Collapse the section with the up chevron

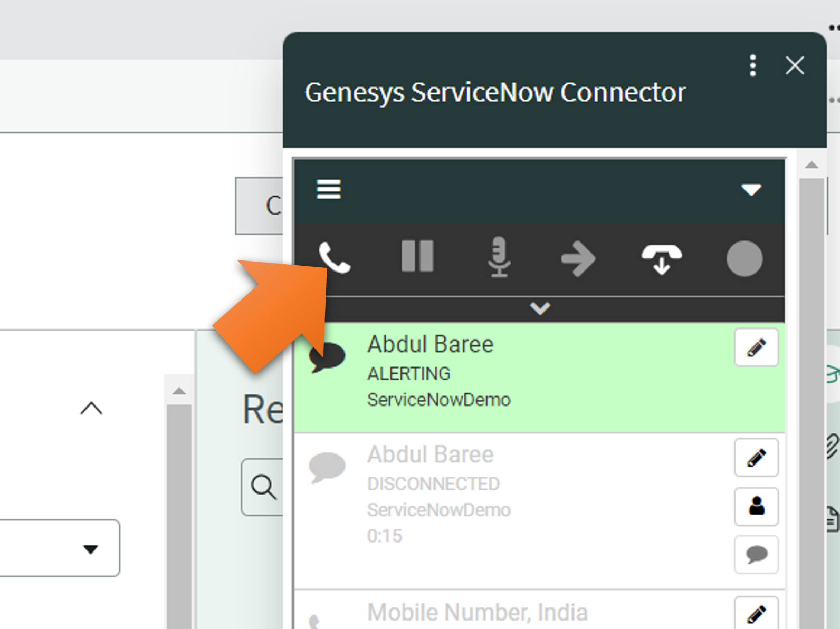pos(91,408)
